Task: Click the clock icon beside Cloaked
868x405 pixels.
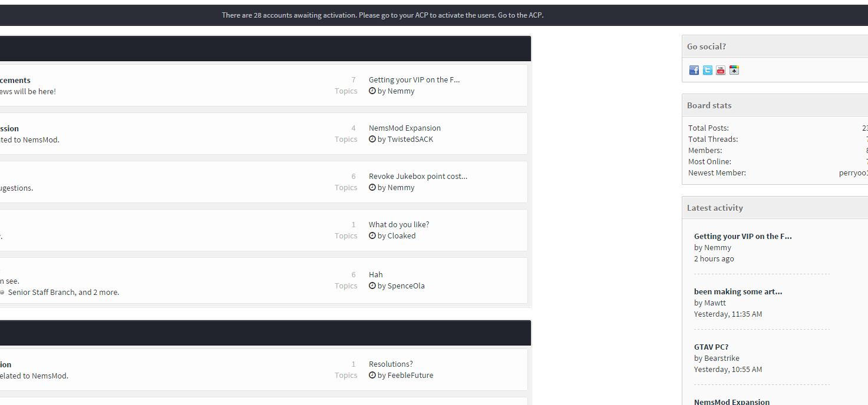Action: click(372, 235)
